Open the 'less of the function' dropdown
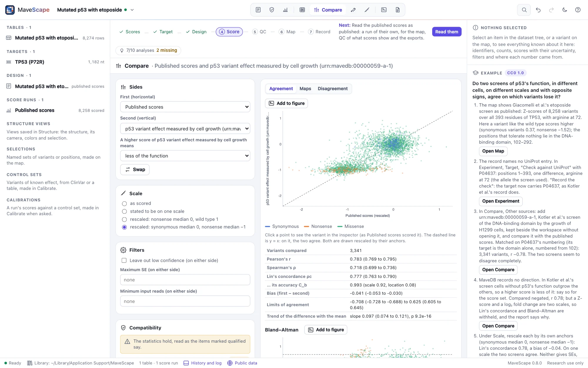 [x=185, y=156]
